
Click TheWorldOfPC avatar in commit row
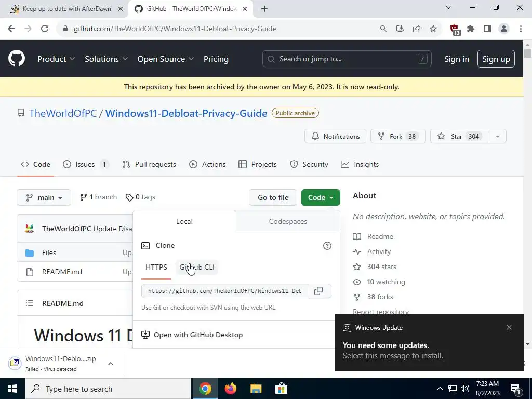point(30,229)
